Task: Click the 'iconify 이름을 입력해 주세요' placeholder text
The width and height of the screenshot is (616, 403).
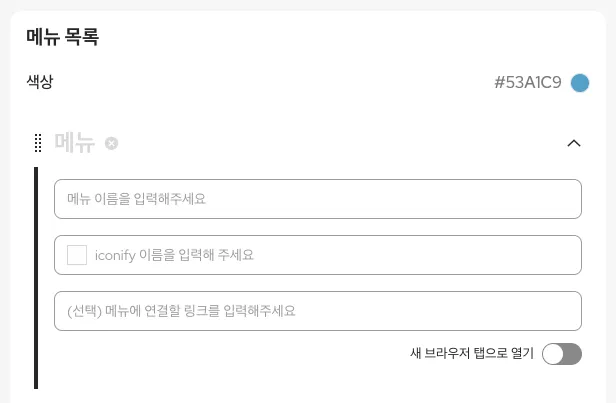Action: pos(174,255)
